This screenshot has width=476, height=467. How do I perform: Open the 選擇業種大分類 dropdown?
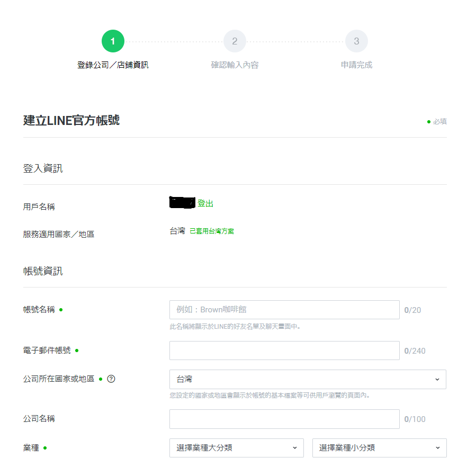coord(237,447)
